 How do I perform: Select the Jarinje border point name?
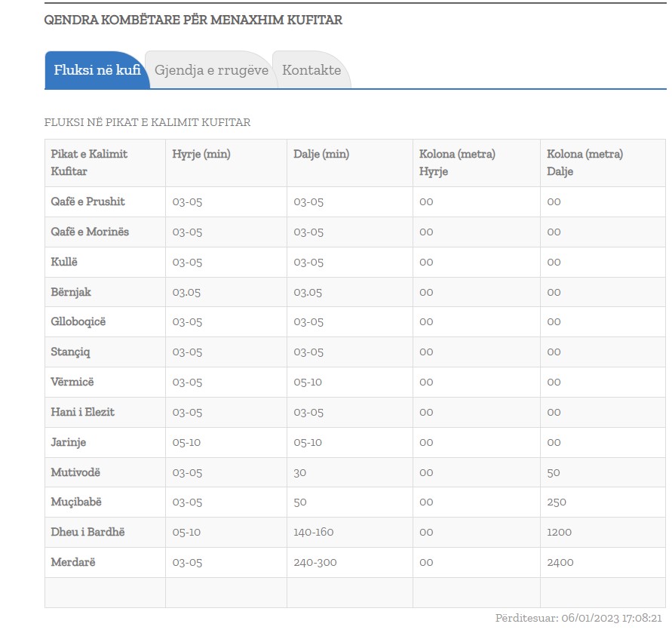69,442
